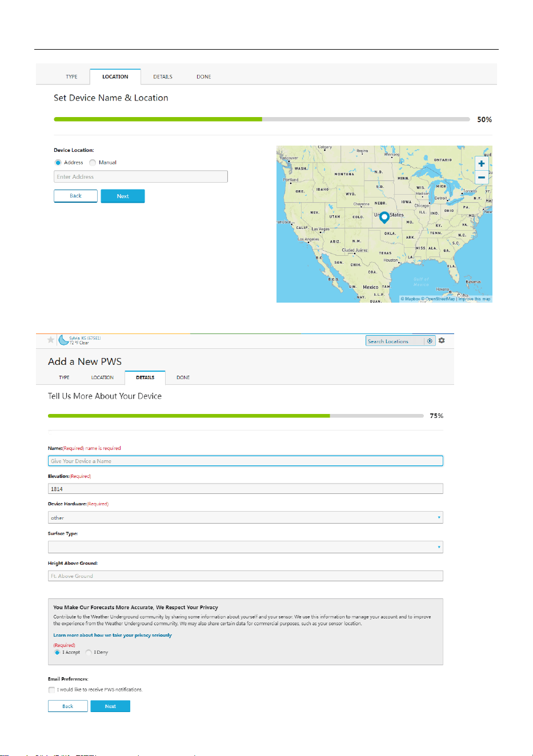Screen dimensions: 533x756
Task: Click Next button below Email Preferences
Action: [110, 706]
